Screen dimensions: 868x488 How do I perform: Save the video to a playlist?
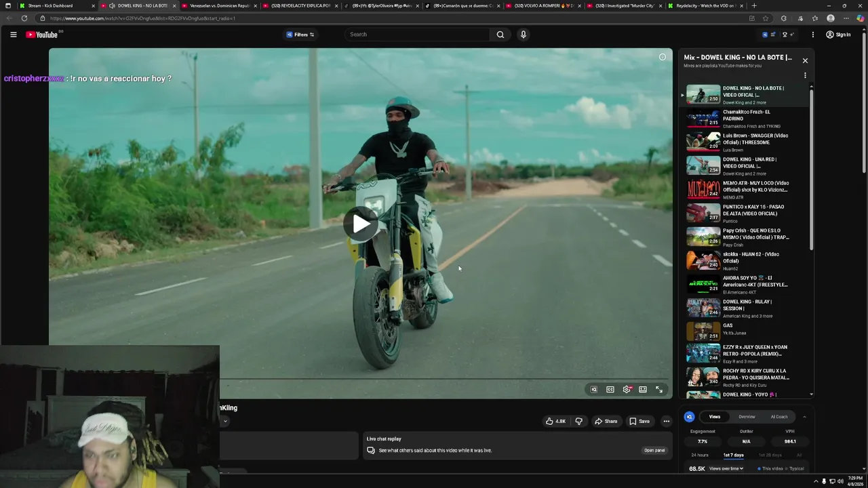639,421
